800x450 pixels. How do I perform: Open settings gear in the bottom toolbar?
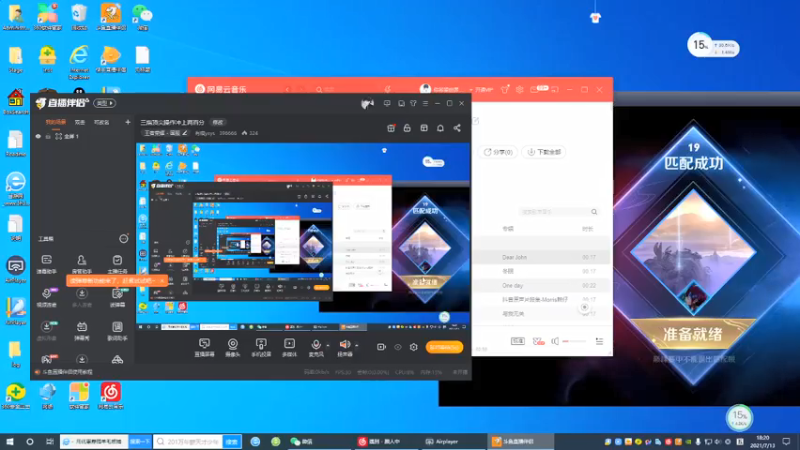[x=413, y=347]
